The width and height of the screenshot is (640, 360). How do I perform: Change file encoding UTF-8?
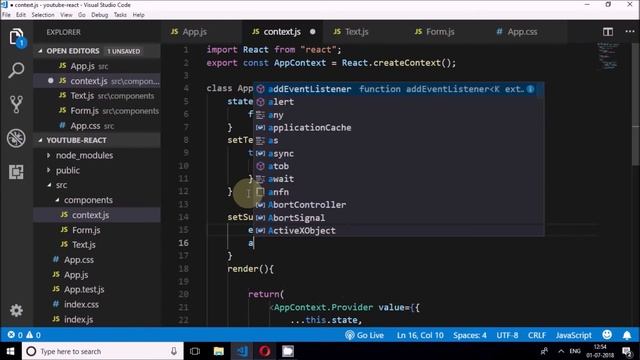click(507, 335)
